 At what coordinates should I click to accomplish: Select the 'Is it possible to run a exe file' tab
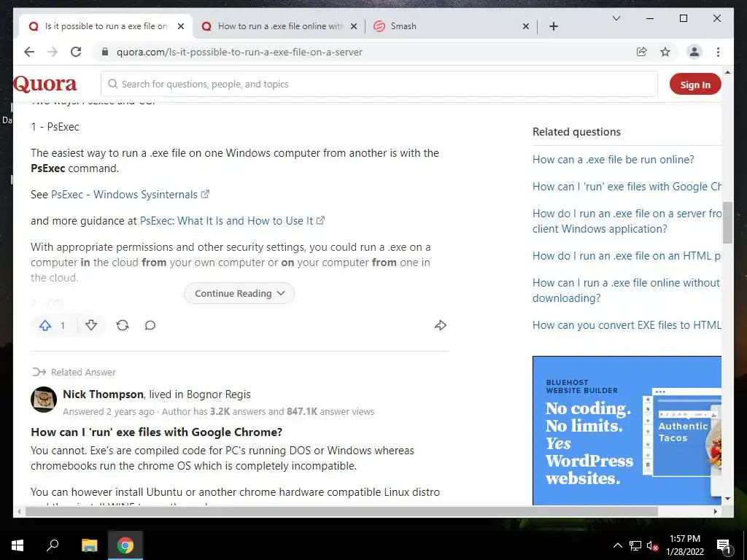pos(106,27)
